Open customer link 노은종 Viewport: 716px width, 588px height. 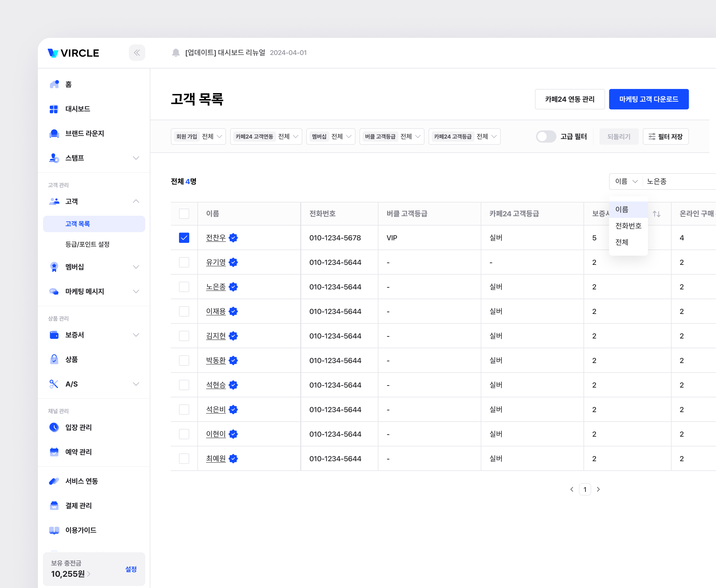pyautogui.click(x=216, y=287)
